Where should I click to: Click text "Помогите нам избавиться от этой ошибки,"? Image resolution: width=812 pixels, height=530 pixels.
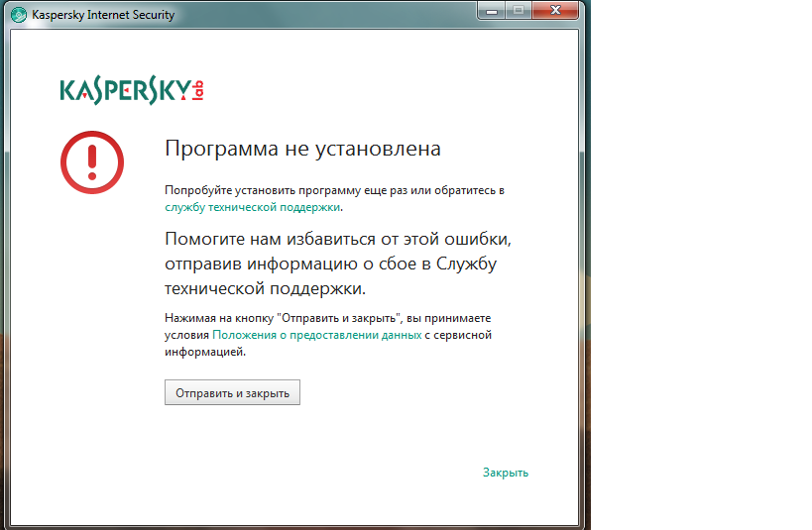(x=338, y=239)
